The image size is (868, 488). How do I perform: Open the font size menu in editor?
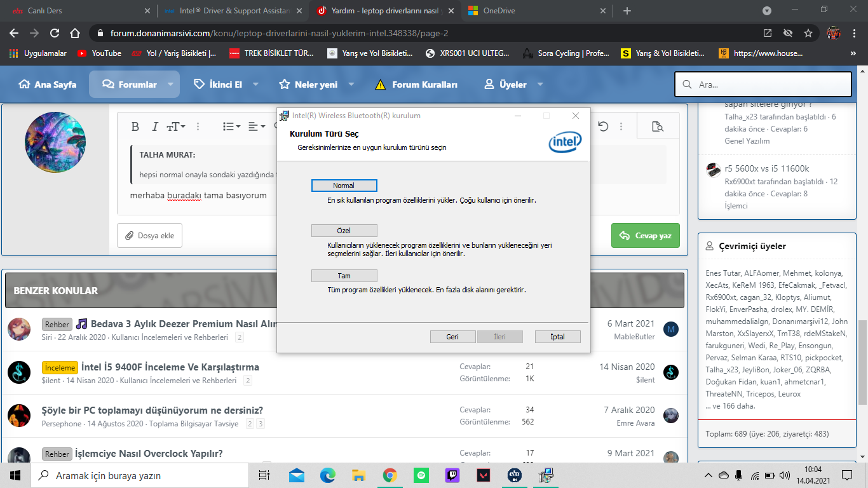tap(175, 126)
